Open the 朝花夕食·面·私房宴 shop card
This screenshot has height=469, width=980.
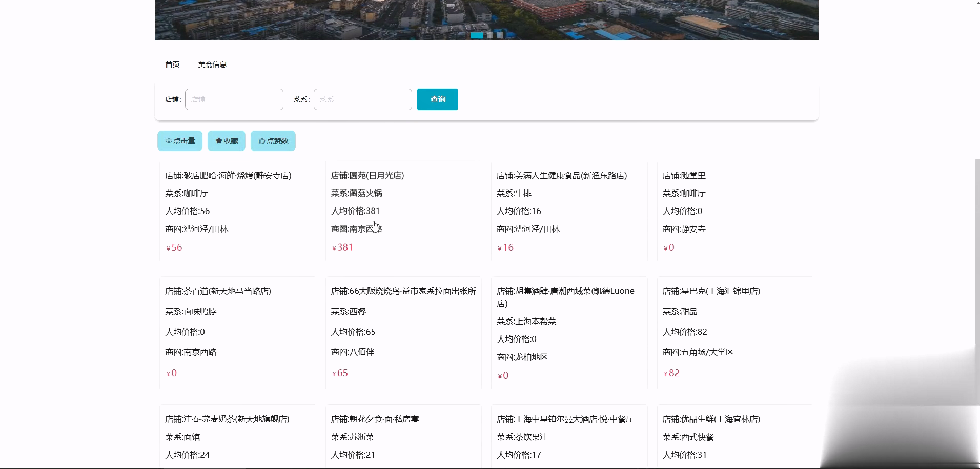(404, 437)
